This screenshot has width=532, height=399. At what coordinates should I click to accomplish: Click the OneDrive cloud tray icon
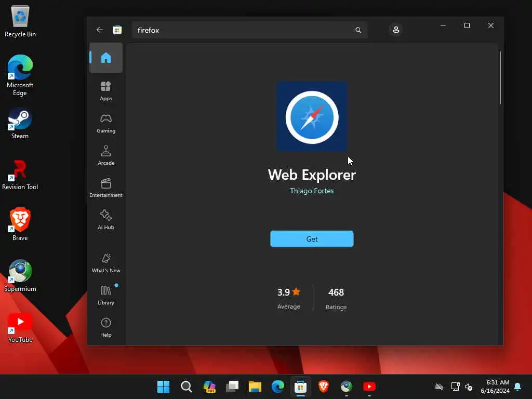pyautogui.click(x=439, y=387)
